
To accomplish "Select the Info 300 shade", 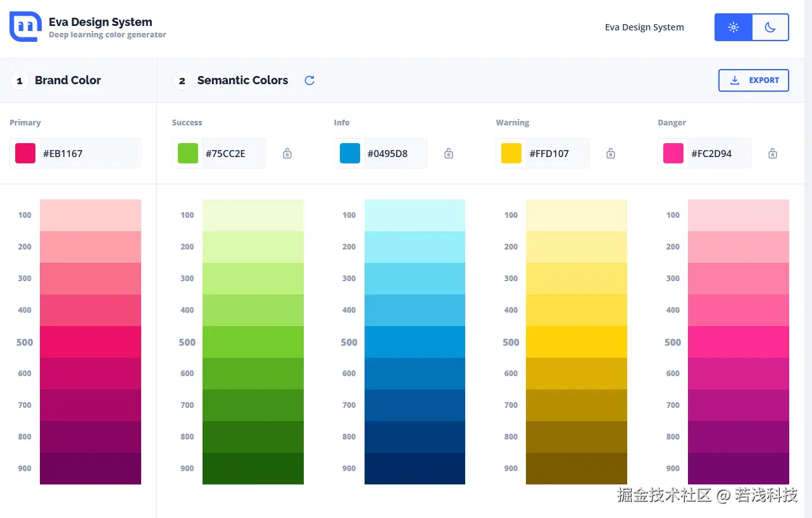I will click(x=415, y=279).
